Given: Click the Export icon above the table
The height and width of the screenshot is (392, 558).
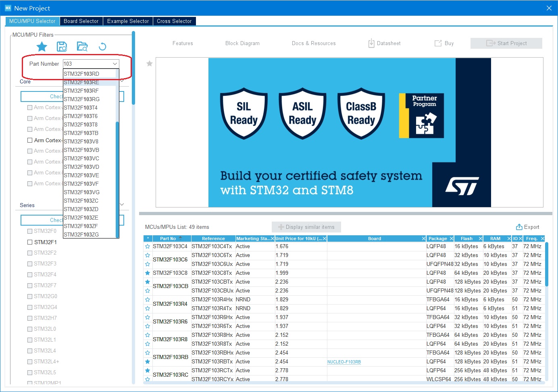Looking at the screenshot, I should pyautogui.click(x=519, y=227).
